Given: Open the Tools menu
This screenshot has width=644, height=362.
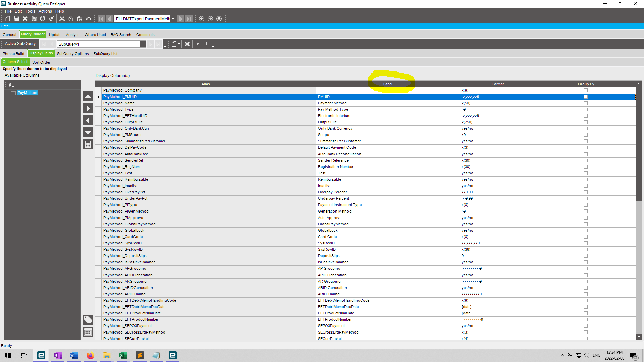Looking at the screenshot, I should click(30, 11).
